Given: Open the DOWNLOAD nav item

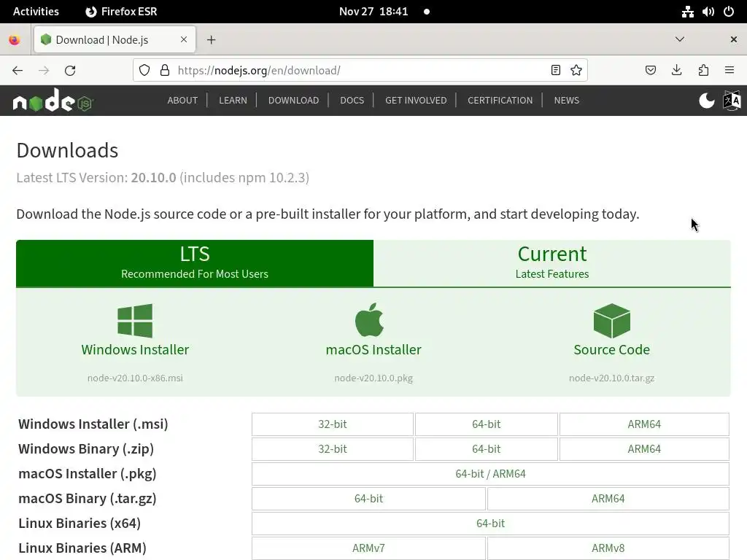Looking at the screenshot, I should (x=293, y=101).
